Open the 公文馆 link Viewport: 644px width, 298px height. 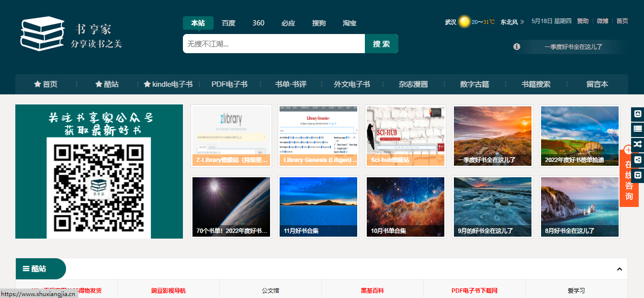pos(271,290)
